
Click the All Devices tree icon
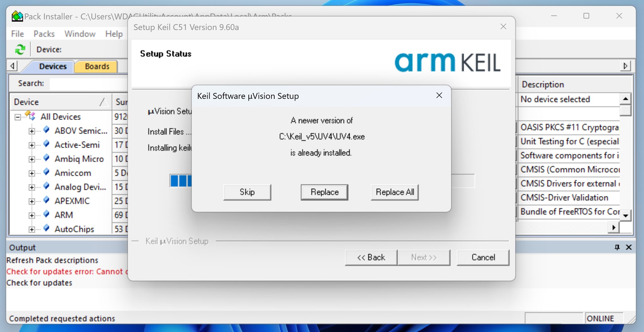tap(30, 116)
